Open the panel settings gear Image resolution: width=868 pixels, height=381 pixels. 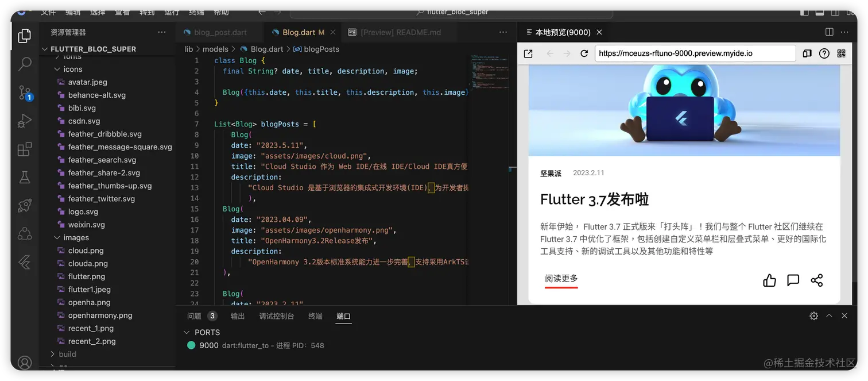(813, 315)
